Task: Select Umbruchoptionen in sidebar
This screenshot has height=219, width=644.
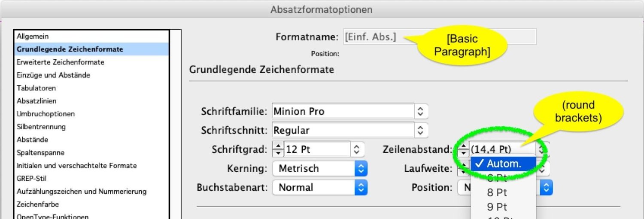Action: coord(46,114)
